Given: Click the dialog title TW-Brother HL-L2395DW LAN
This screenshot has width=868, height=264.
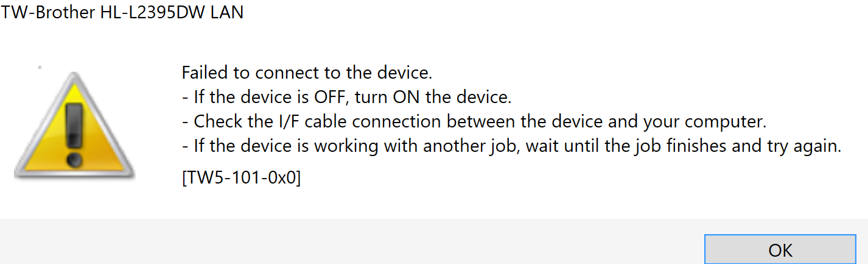Looking at the screenshot, I should [122, 12].
